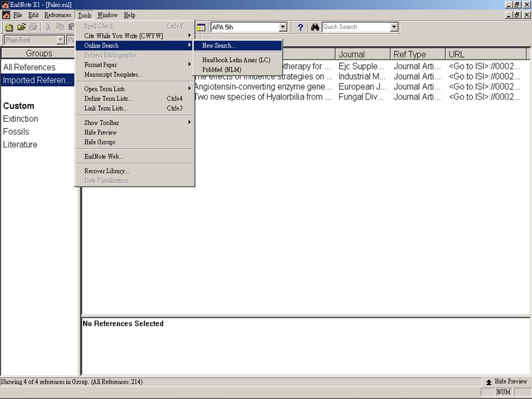Viewport: 532px width, 399px height.
Task: Open the Plain Font dropdown
Action: click(60, 40)
